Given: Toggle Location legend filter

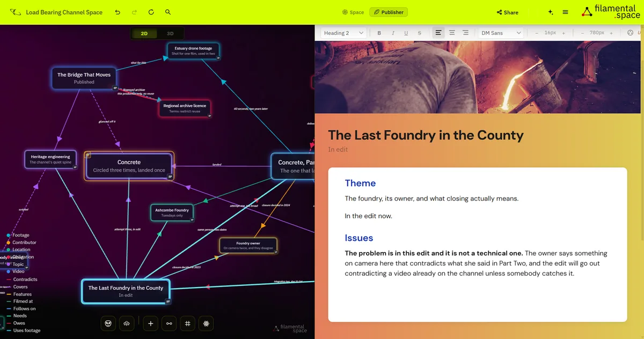Looking at the screenshot, I should pos(18,249).
